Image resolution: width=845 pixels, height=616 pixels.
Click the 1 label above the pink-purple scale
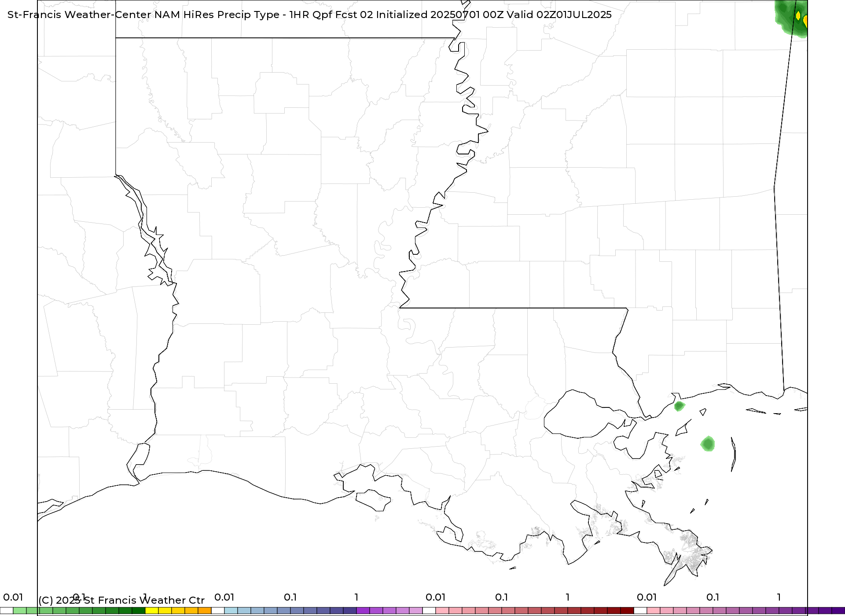[x=779, y=597]
